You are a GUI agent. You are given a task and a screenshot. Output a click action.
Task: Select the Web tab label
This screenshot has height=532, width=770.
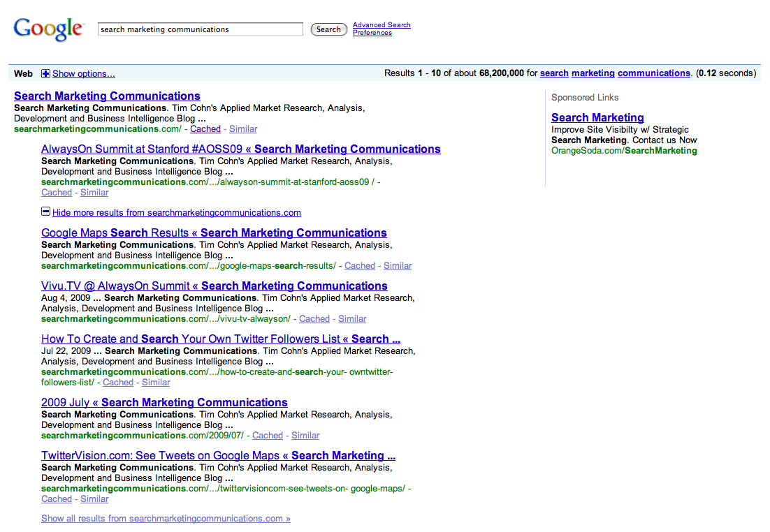coord(23,73)
